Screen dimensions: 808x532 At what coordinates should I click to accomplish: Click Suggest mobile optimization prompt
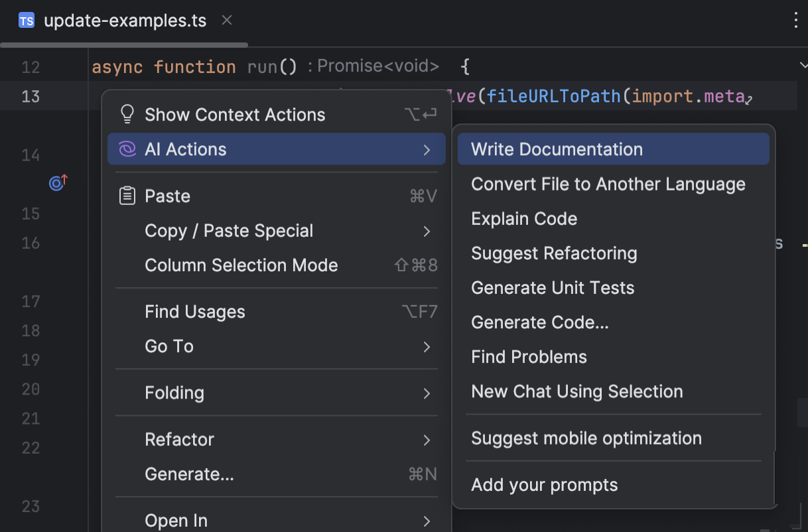[586, 438]
